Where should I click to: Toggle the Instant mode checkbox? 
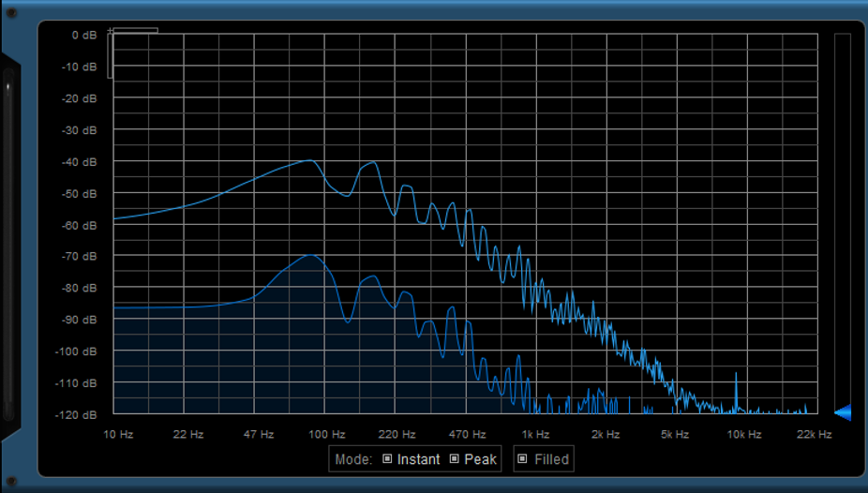point(387,458)
